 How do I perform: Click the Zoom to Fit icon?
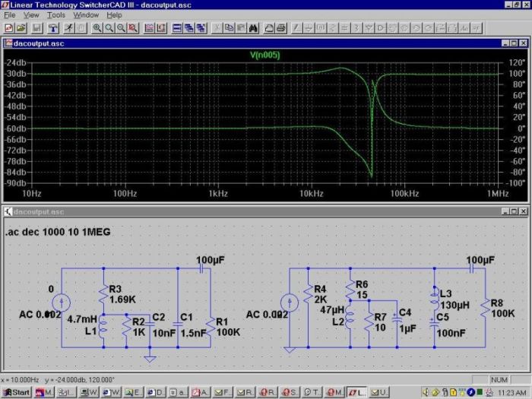[133, 28]
